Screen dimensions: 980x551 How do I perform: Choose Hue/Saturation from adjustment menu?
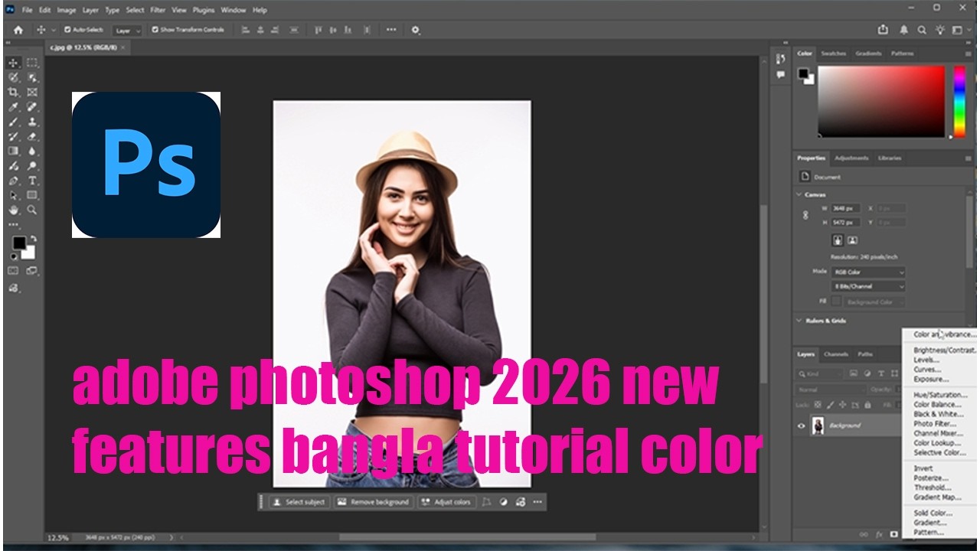pos(940,395)
